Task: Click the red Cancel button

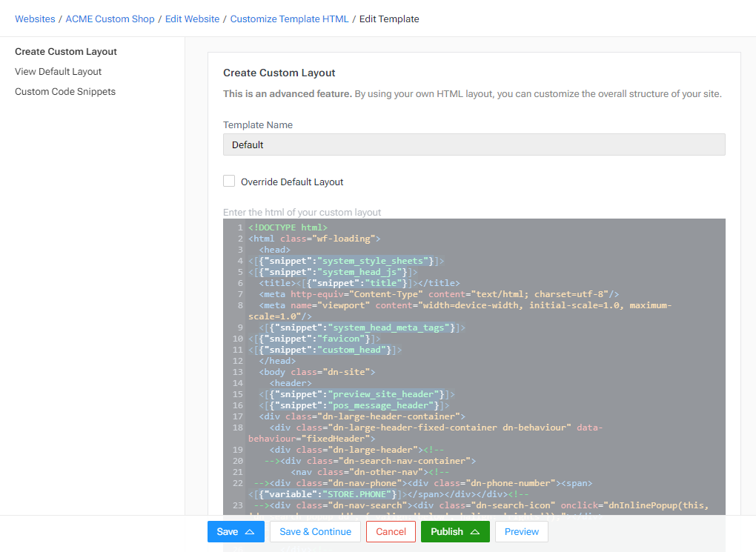Action: 391,532
